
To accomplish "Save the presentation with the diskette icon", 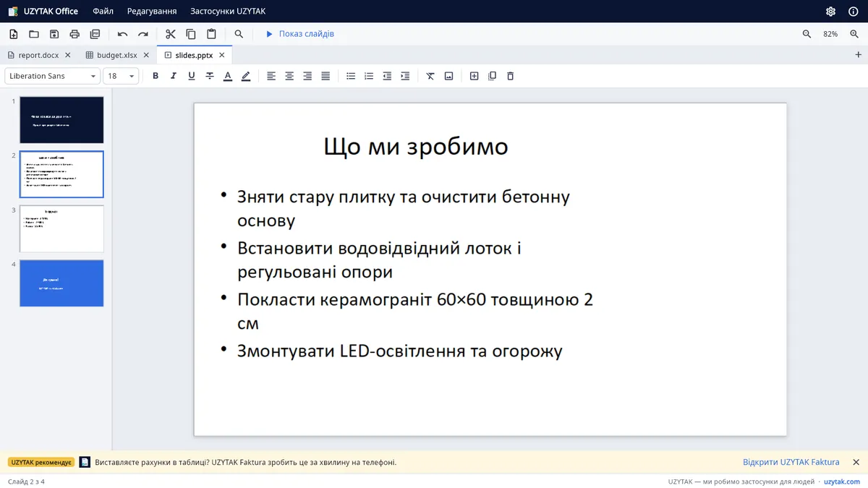I will point(54,34).
